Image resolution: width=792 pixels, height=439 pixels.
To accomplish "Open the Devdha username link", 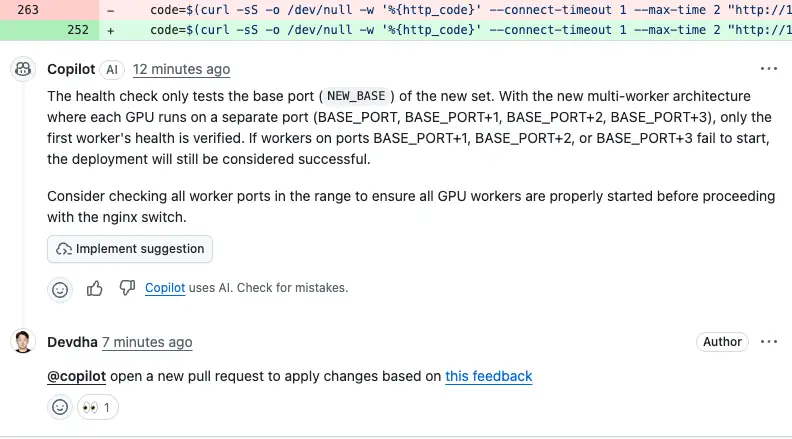I will point(73,342).
